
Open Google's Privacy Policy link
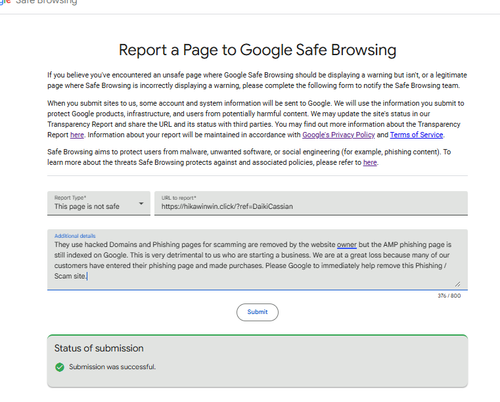tap(338, 135)
